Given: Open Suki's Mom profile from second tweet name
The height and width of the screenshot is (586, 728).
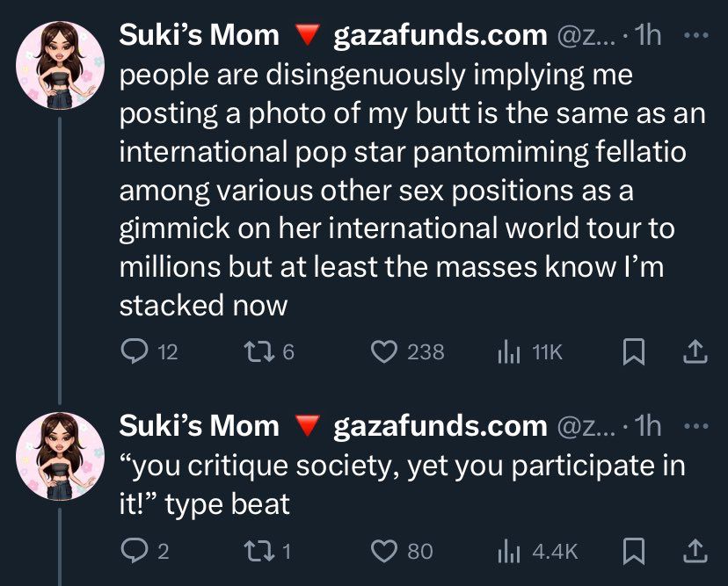Looking at the screenshot, I should [x=199, y=427].
